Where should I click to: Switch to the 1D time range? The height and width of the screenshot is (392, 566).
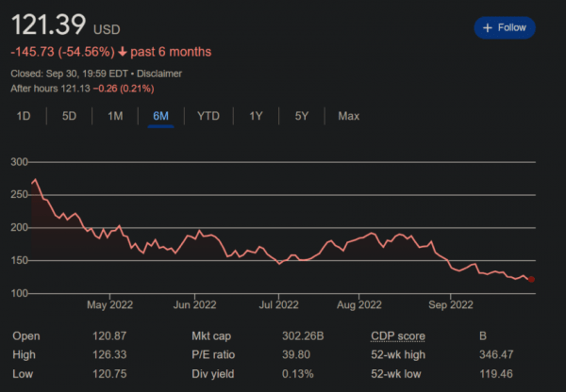25,116
